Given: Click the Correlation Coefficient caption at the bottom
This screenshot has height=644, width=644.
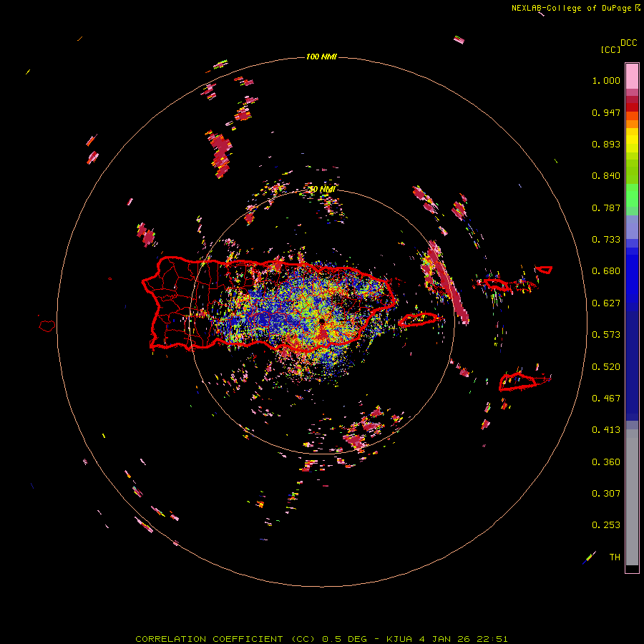Looking at the screenshot, I should (321, 639).
